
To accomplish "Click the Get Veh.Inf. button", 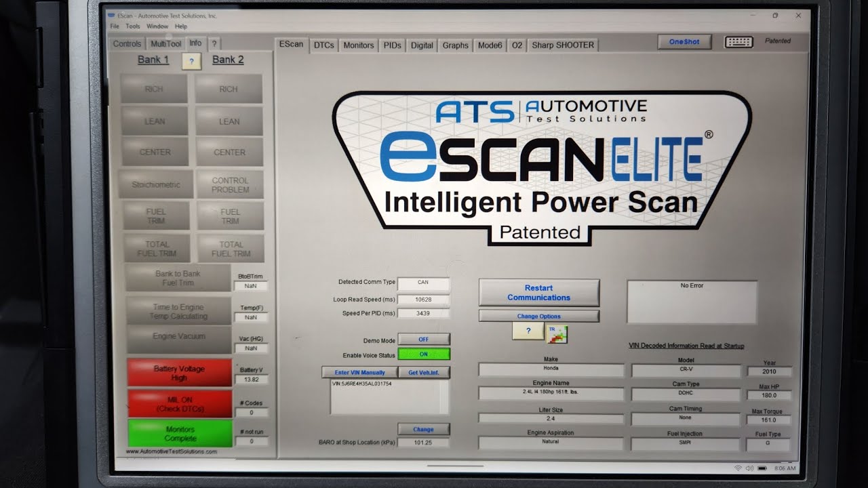I will (424, 373).
